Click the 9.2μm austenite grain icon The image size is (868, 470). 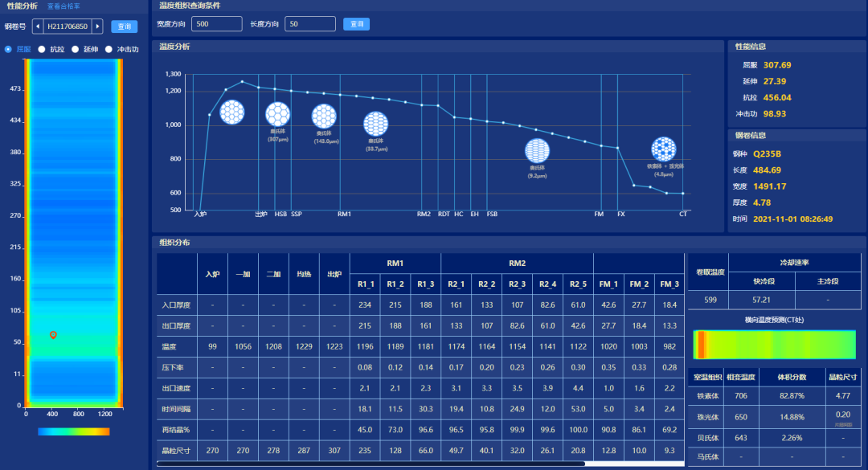coord(538,151)
